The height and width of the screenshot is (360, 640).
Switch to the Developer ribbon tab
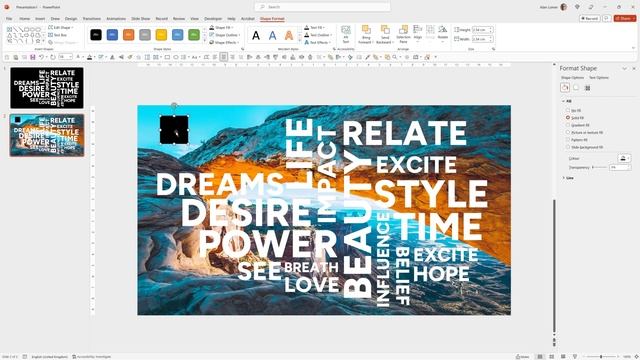click(213, 19)
